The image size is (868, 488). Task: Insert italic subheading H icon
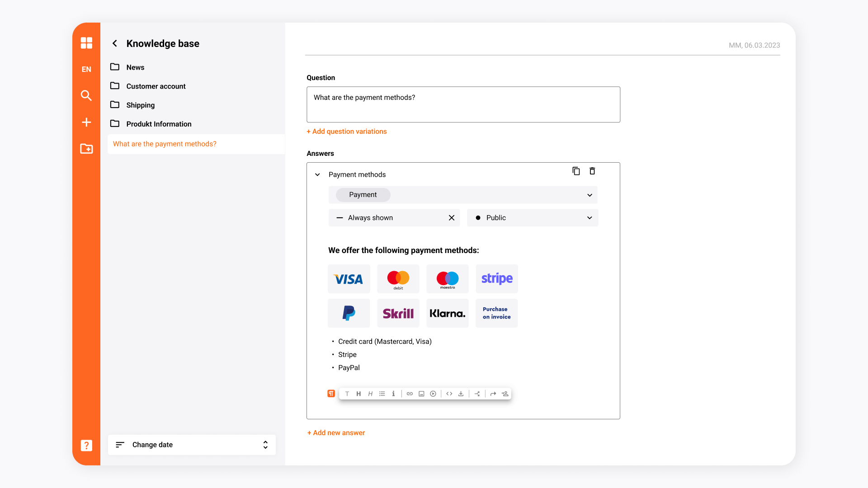coord(370,394)
